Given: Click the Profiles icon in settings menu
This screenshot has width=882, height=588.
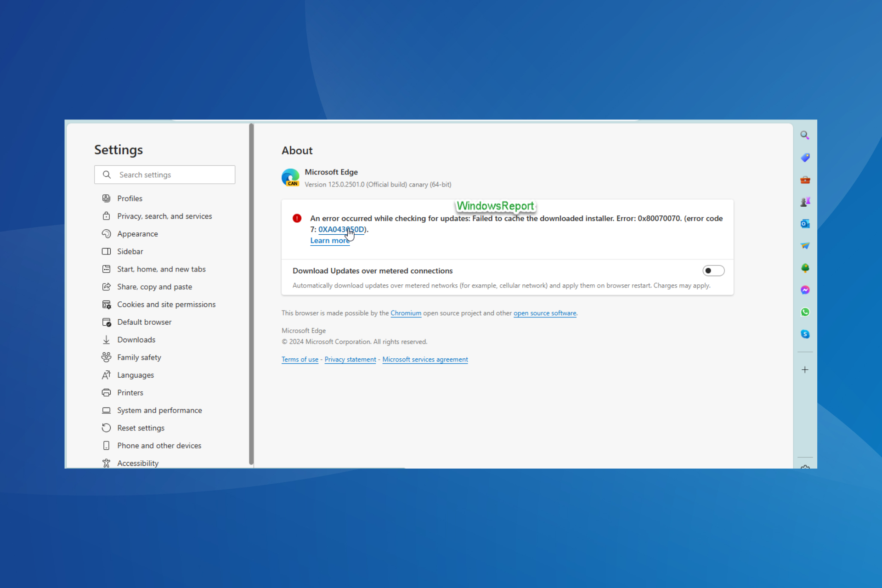Looking at the screenshot, I should (x=106, y=198).
